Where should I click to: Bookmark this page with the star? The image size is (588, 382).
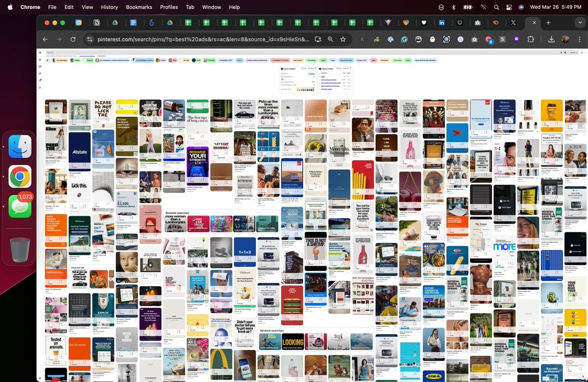pyautogui.click(x=343, y=39)
